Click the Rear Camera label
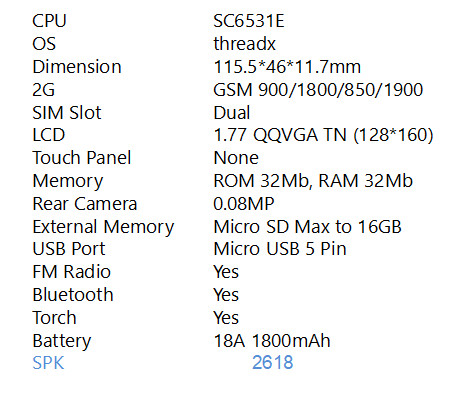This screenshot has width=473, height=393. pyautogui.click(x=85, y=204)
